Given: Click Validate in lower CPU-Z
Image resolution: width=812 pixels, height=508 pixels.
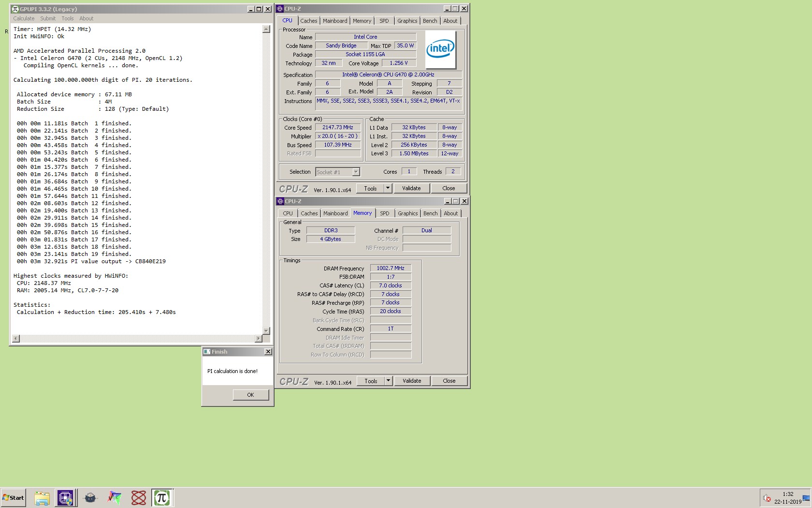Looking at the screenshot, I should (x=412, y=381).
